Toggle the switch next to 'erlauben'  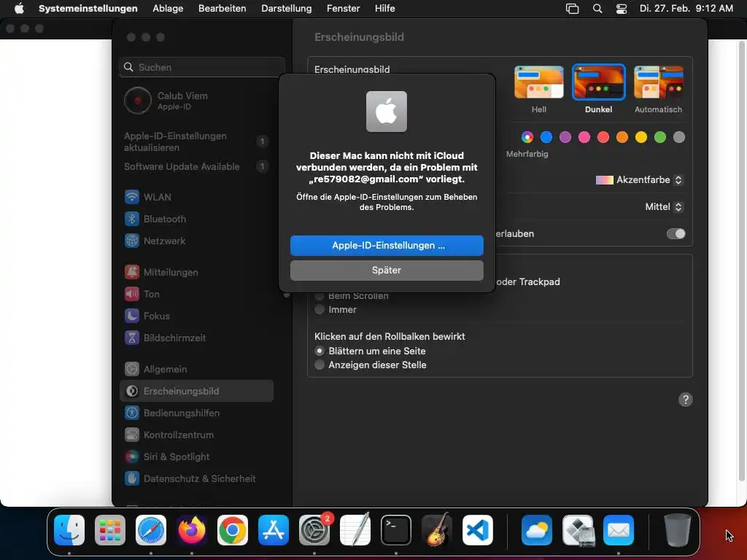(x=676, y=234)
